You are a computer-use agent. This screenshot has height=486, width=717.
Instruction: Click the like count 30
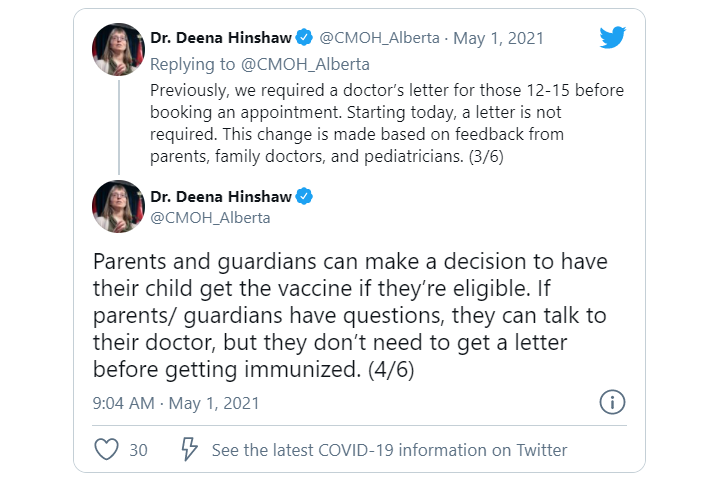[139, 450]
